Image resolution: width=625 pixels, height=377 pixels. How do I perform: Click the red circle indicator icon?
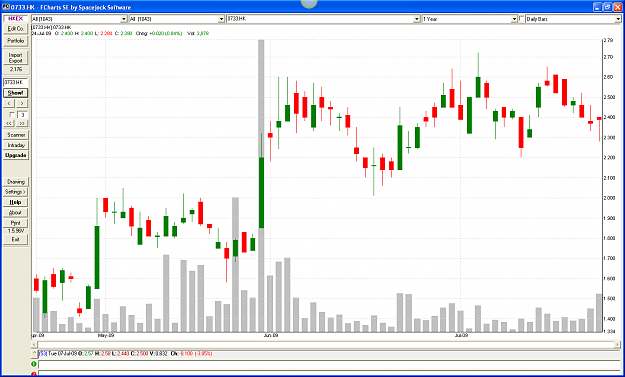34,374
